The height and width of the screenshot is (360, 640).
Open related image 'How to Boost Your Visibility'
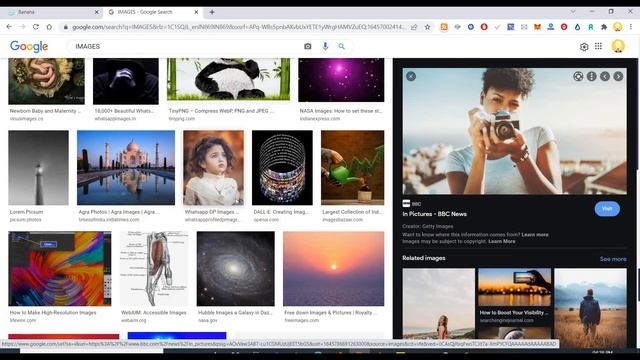coord(514,287)
